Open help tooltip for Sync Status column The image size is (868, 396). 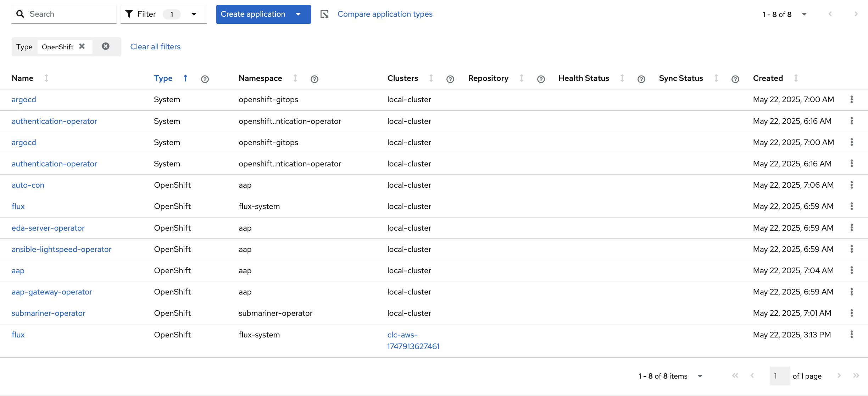pyautogui.click(x=735, y=79)
